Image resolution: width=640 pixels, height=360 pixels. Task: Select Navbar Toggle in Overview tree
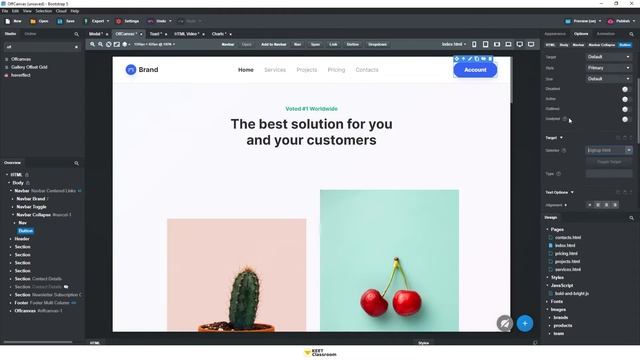[x=31, y=207]
